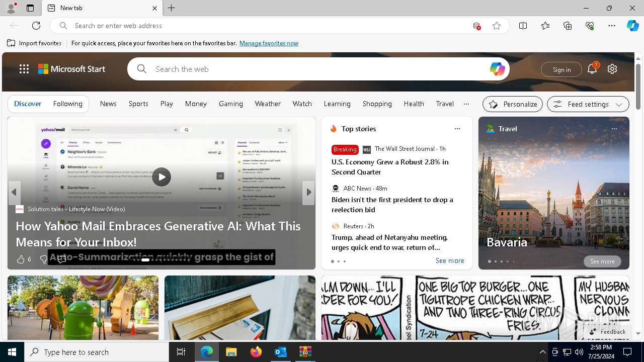Open the Health category
Viewport: 644px width, 362px height.
pos(414,104)
